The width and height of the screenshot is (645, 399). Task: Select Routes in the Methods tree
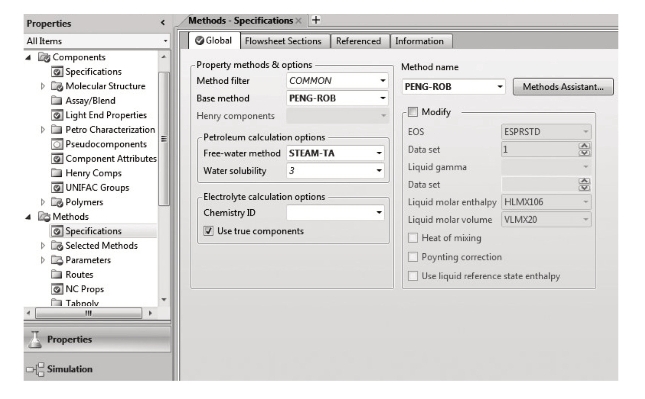click(x=79, y=275)
